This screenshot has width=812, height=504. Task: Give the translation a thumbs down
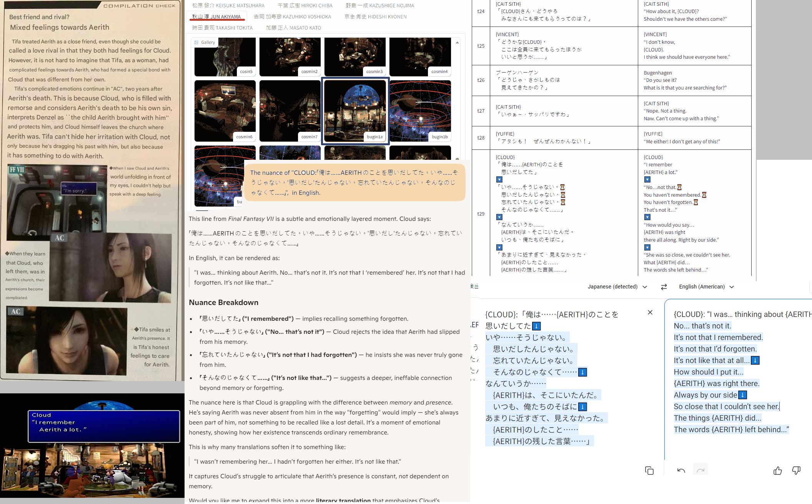pyautogui.click(x=796, y=471)
